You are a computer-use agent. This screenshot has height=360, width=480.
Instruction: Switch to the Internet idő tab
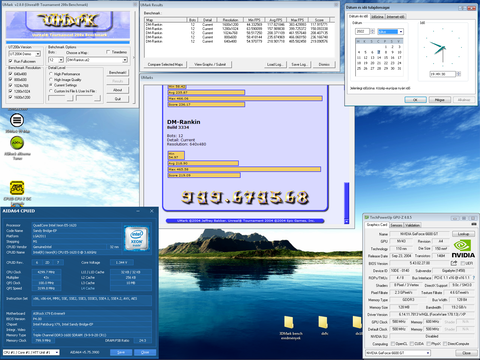point(396,16)
